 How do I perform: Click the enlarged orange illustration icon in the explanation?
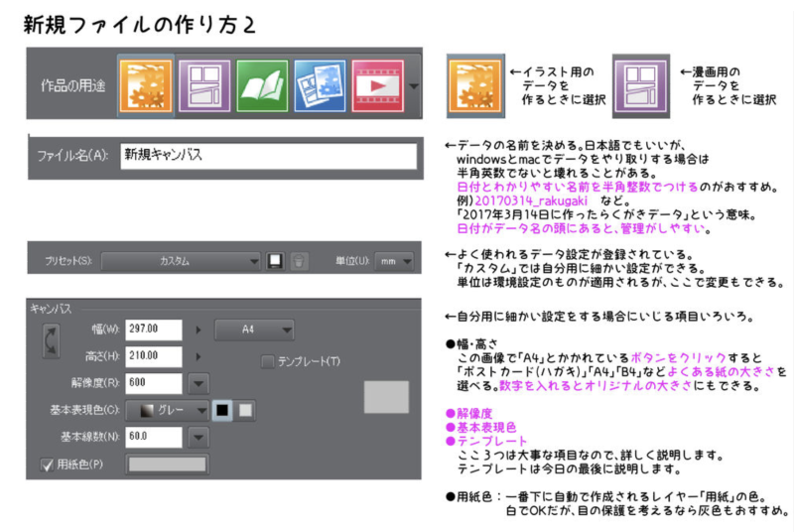(475, 86)
